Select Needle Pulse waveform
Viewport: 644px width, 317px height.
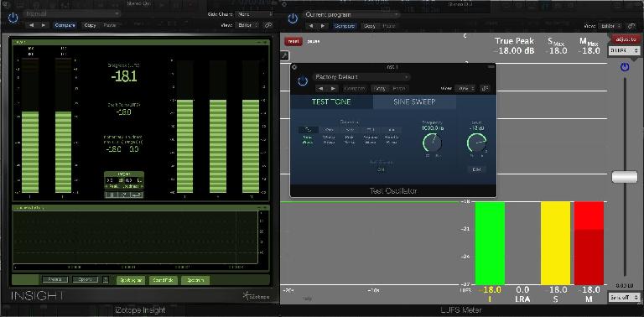pyautogui.click(x=392, y=137)
